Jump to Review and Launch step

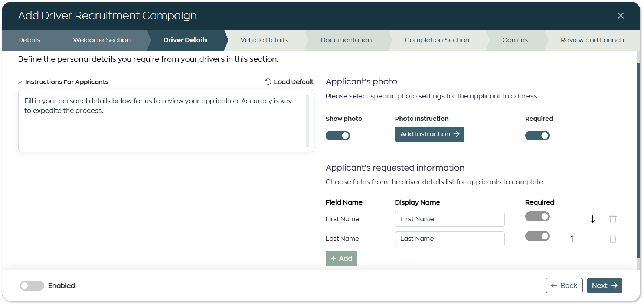(592, 40)
